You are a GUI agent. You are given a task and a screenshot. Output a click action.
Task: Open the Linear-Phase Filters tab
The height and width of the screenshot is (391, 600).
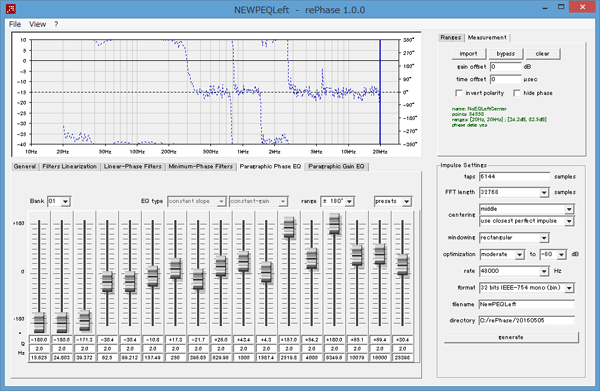pyautogui.click(x=133, y=166)
